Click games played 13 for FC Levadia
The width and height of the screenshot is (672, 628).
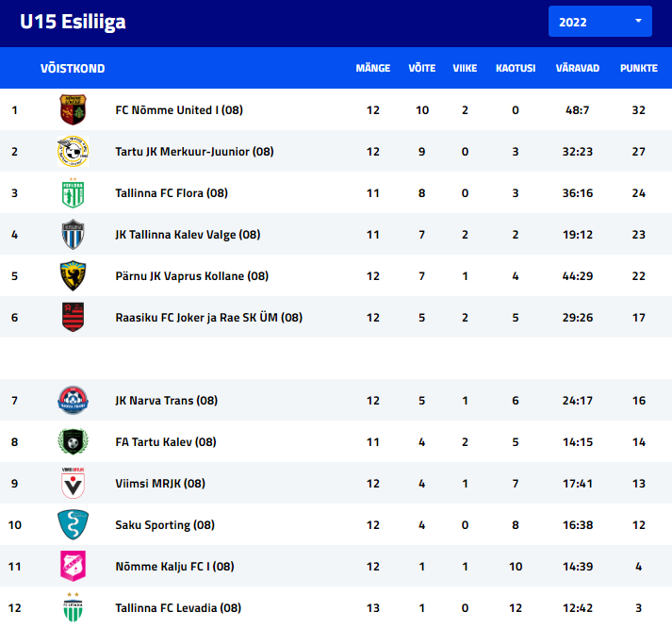point(373,608)
